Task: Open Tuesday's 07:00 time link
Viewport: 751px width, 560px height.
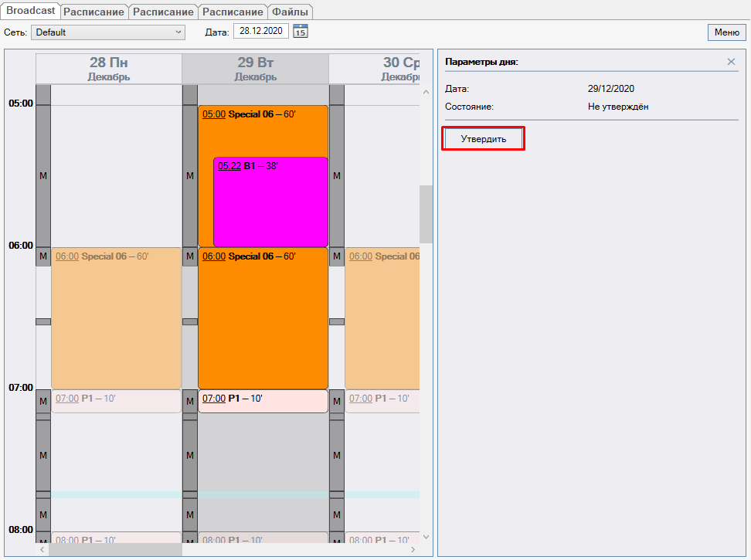Action: (214, 399)
